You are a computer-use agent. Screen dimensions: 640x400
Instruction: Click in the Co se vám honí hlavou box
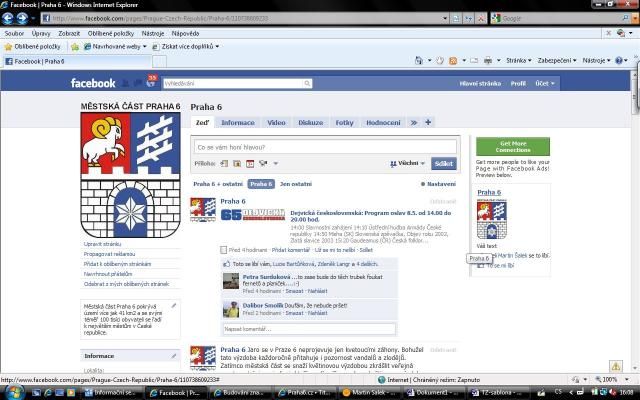pyautogui.click(x=325, y=147)
